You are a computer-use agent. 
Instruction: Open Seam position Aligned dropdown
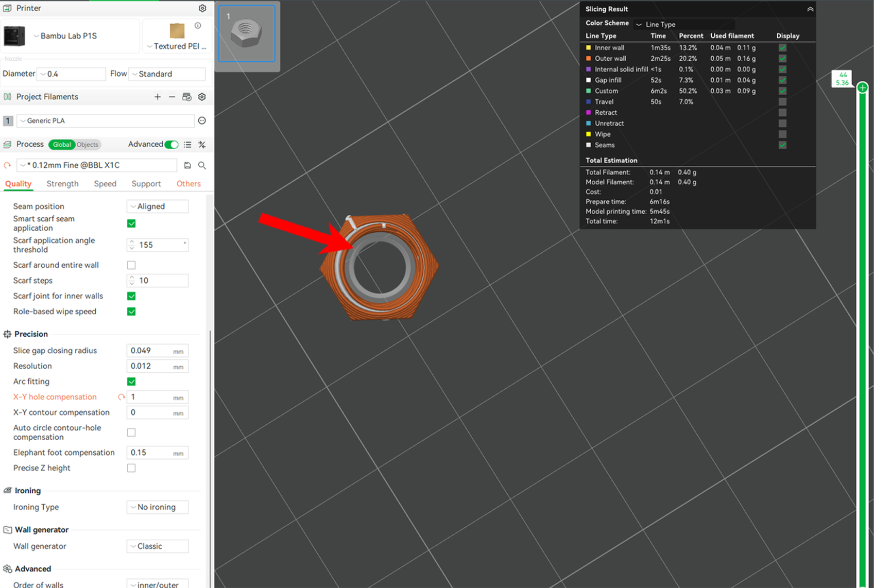click(157, 206)
